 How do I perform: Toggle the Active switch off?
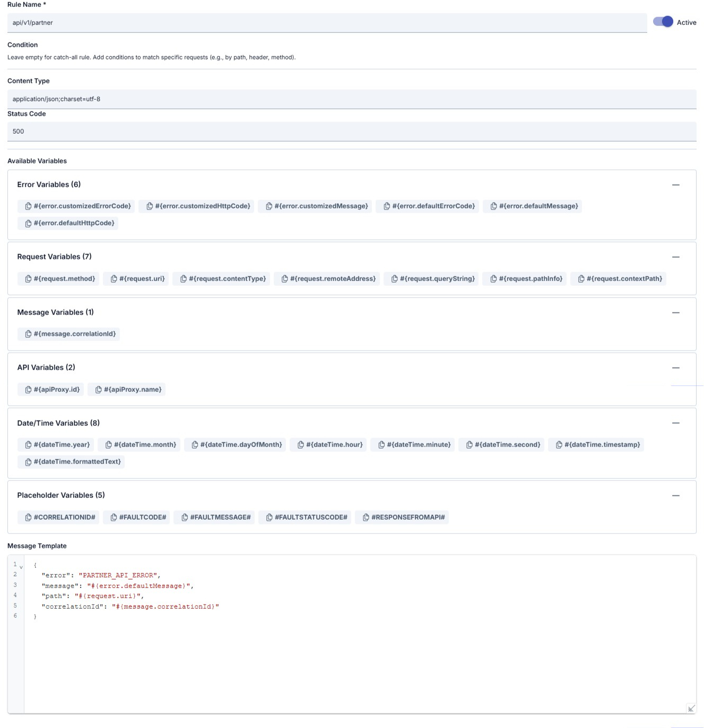click(x=663, y=22)
